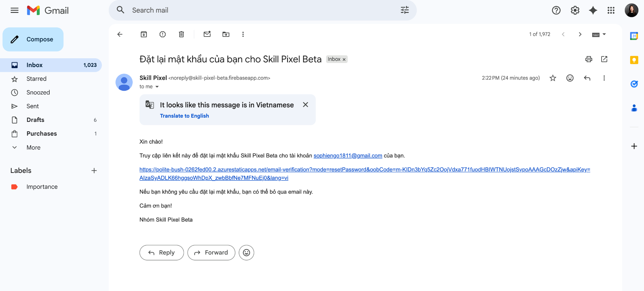Archive this email

click(144, 34)
